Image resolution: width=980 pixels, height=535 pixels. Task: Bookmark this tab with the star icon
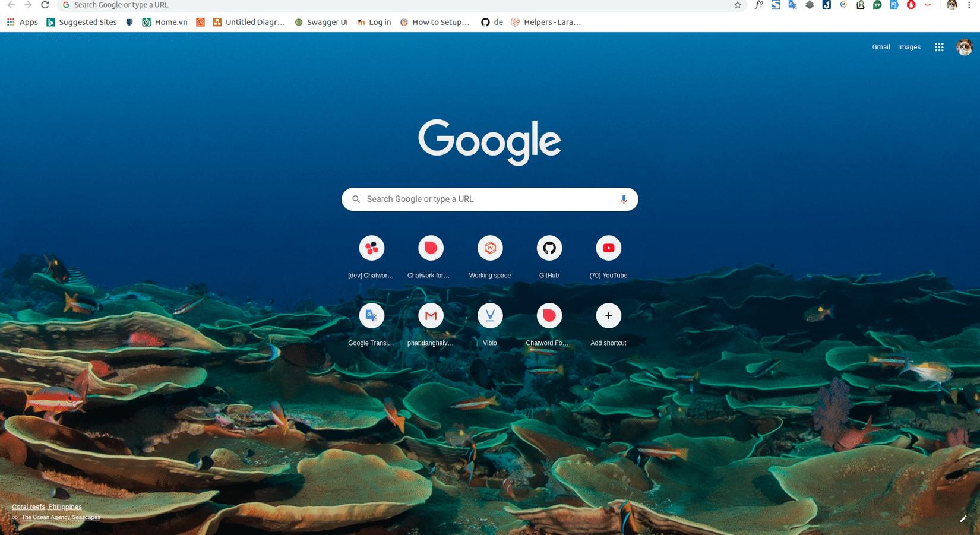click(x=738, y=5)
